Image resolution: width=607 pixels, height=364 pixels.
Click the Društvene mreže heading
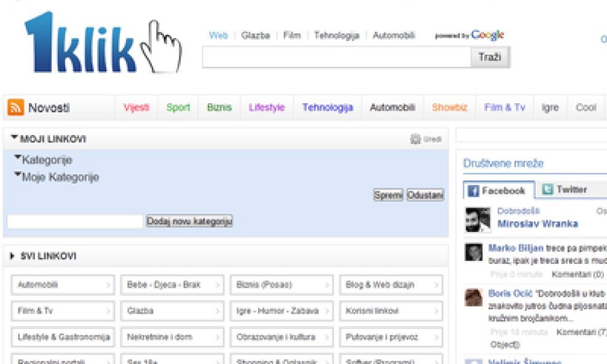tap(503, 163)
